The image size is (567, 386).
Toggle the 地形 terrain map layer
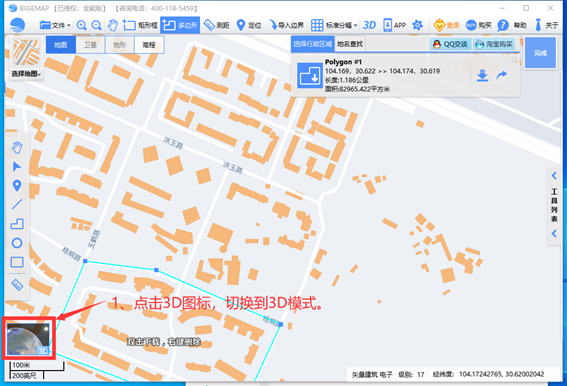(120, 45)
